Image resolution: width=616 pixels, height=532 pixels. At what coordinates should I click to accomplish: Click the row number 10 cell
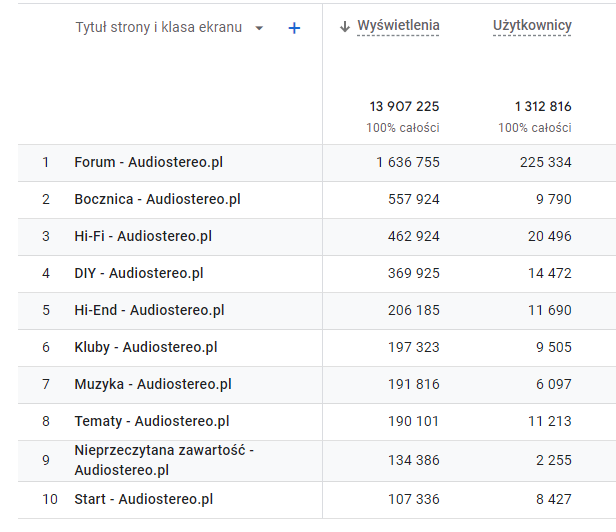50,499
